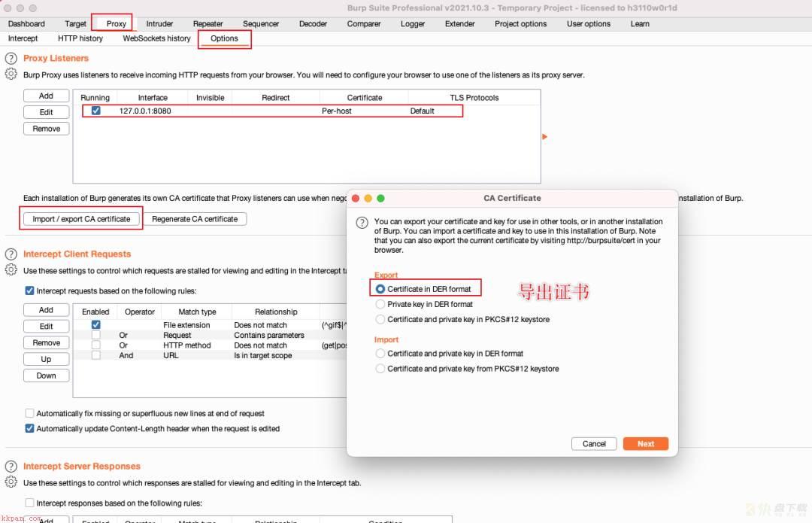
Task: Click Remove button for client request rules
Action: [x=46, y=342]
